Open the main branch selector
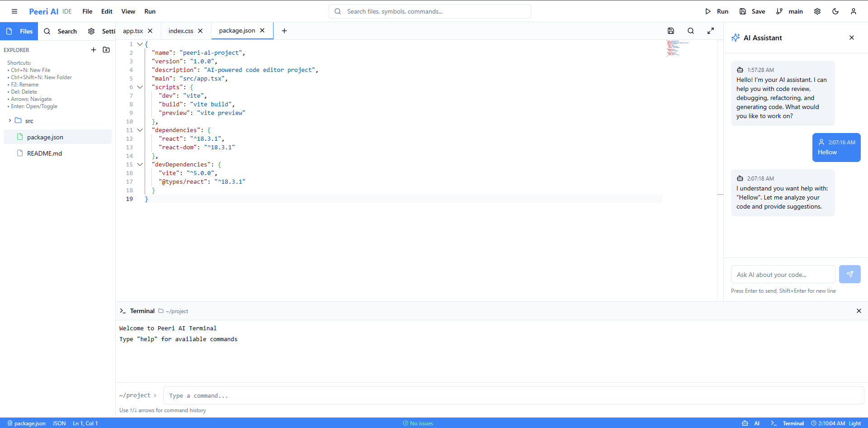This screenshot has width=868, height=428. coord(789,11)
